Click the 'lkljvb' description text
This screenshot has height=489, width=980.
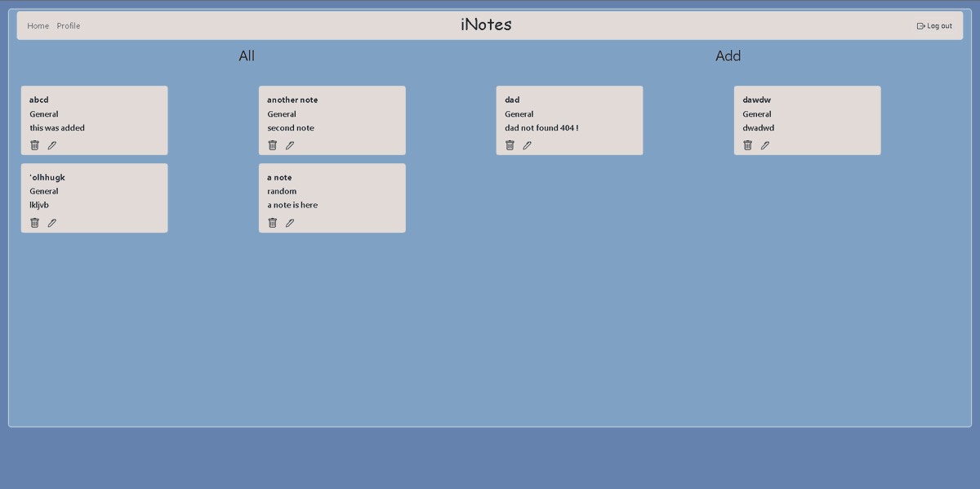pyautogui.click(x=39, y=205)
